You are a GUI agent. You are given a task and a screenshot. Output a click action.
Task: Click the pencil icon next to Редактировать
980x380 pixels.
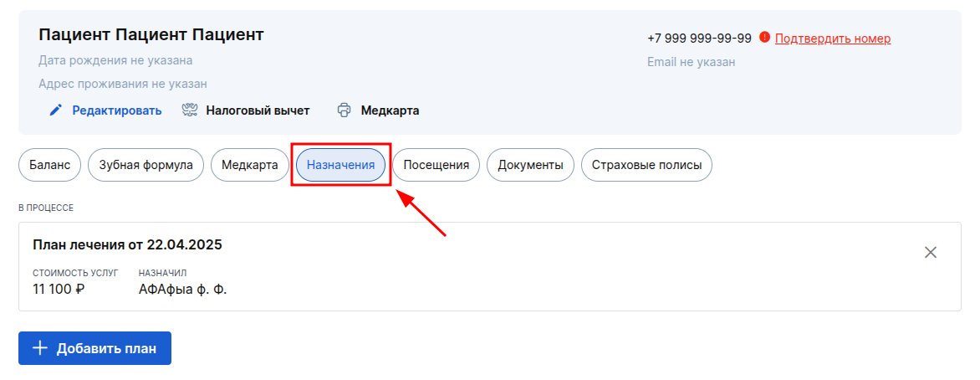pos(56,110)
